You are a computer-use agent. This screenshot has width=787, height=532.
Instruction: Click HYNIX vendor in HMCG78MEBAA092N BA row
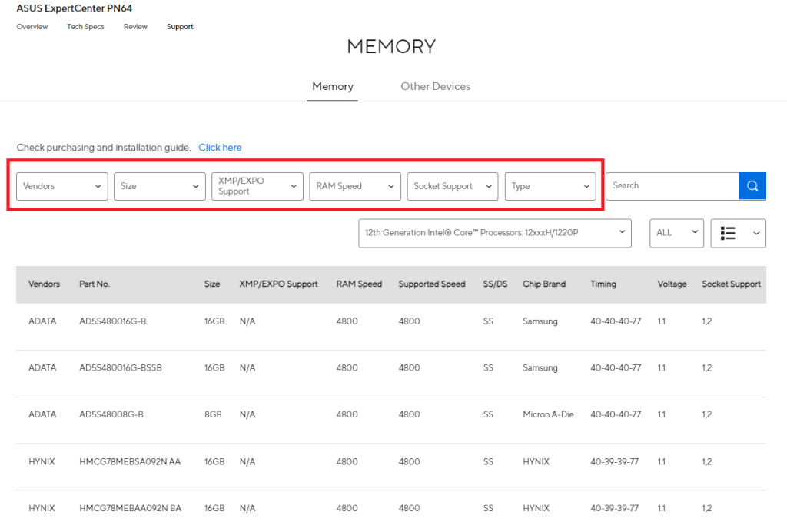click(x=42, y=508)
